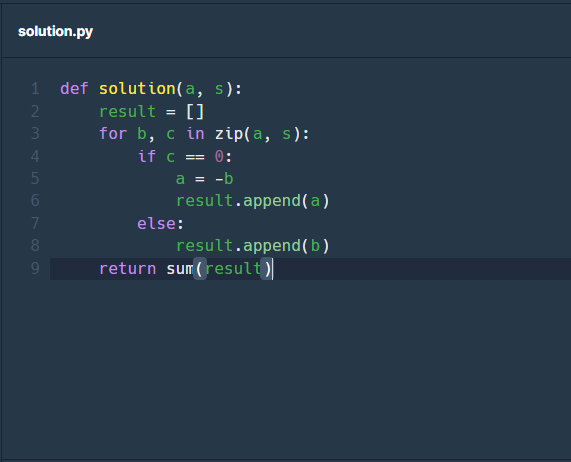Viewport: 571px width, 462px height.
Task: Click the 'for' keyword on line 3
Action: point(113,134)
